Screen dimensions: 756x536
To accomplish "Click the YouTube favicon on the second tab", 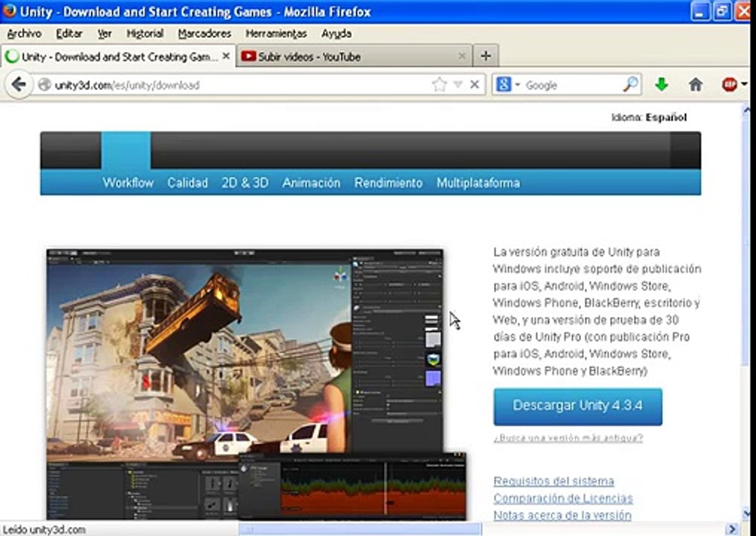I will point(249,57).
